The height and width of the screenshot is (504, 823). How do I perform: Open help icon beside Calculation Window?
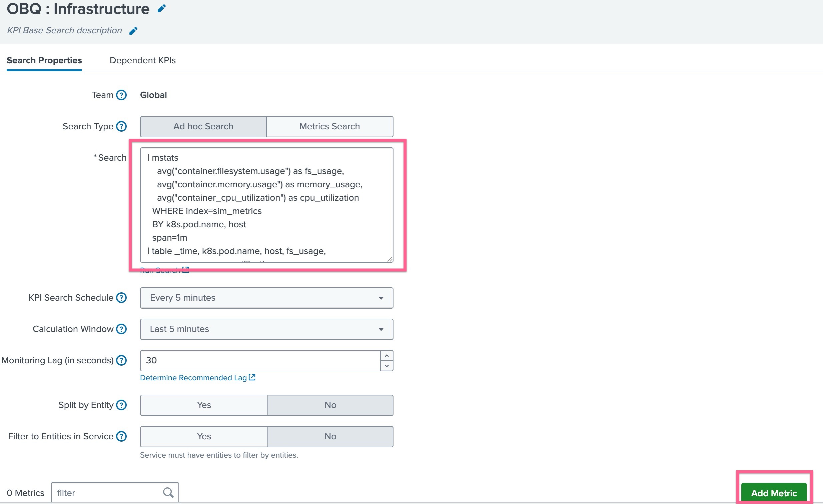pos(121,329)
